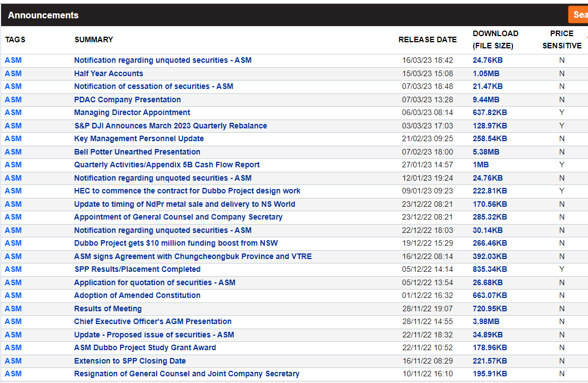Open 'Quarterly Activities/Appendix 5B Cash Flow Report'

167,165
